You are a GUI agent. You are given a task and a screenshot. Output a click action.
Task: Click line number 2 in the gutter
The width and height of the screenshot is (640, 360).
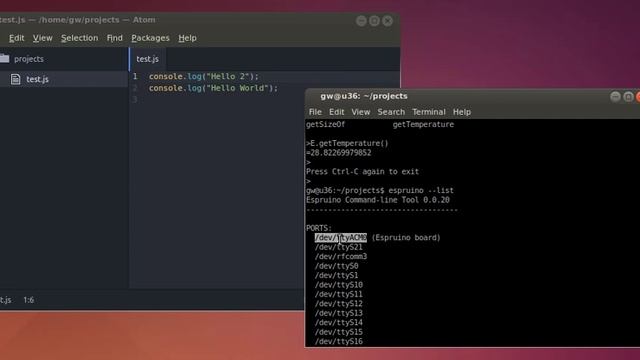tap(135, 88)
